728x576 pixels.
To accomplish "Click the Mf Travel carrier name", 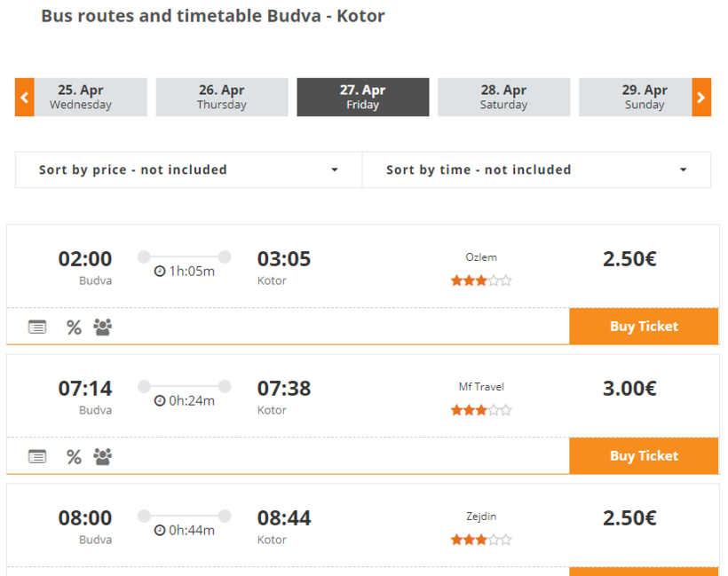I will pyautogui.click(x=481, y=387).
